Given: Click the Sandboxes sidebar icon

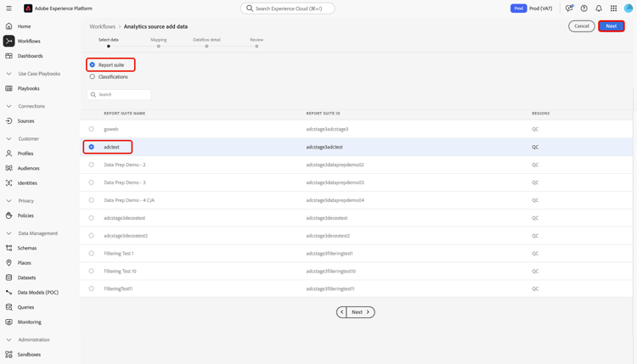Looking at the screenshot, I should tap(9, 355).
